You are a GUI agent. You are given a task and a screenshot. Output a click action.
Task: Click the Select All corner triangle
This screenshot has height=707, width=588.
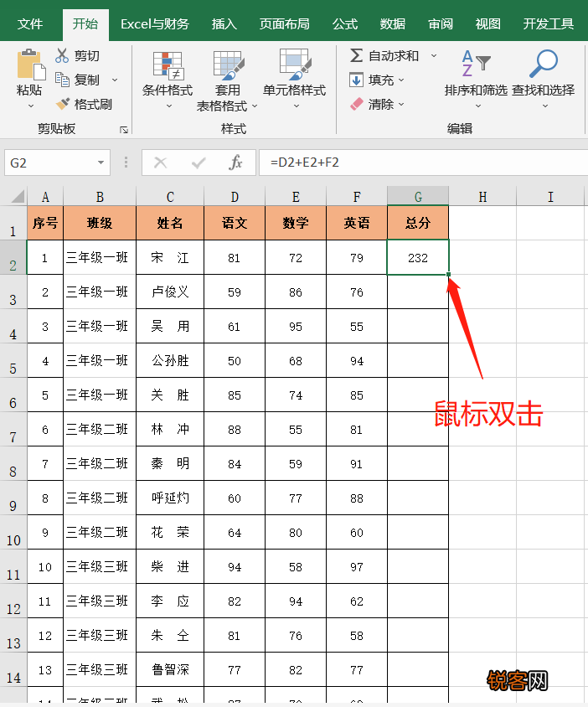(x=18, y=197)
